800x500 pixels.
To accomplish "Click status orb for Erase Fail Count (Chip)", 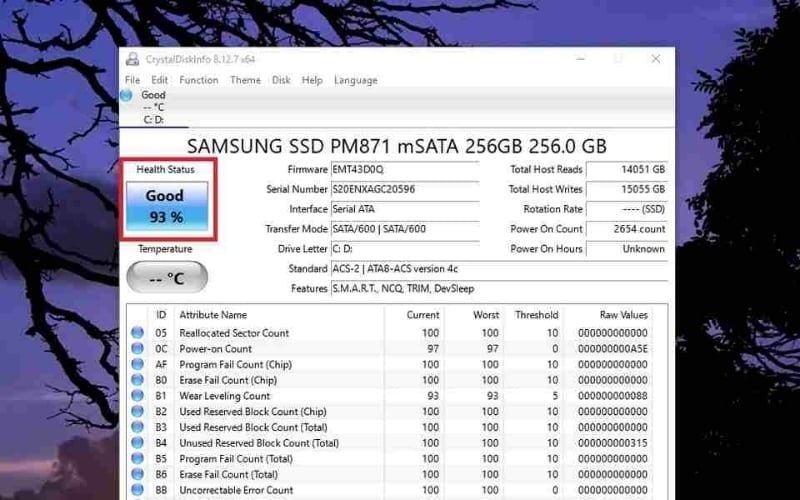I will coord(137,380).
